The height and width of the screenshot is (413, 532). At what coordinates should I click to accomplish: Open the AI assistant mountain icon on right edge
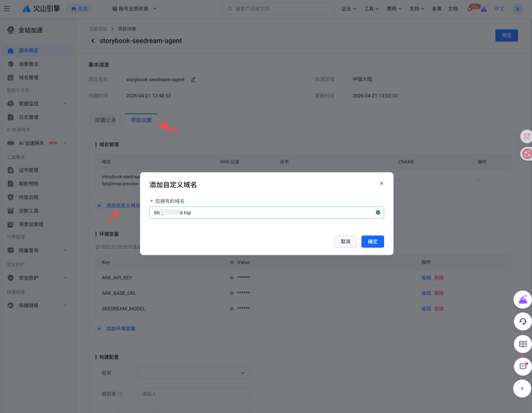(x=523, y=299)
